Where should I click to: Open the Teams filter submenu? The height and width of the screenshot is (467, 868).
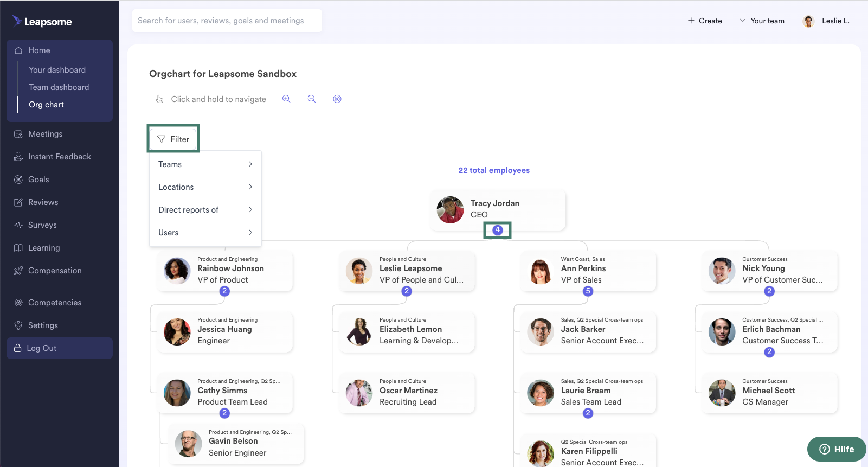tap(205, 164)
